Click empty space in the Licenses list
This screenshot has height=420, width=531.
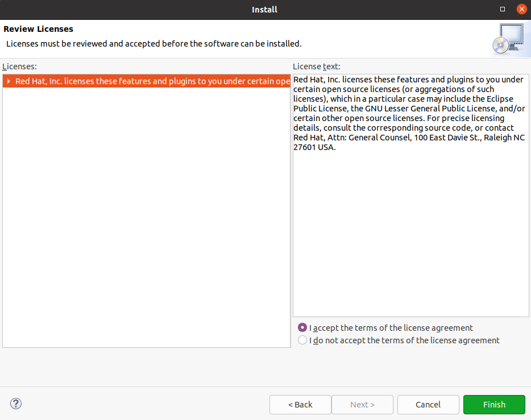(x=146, y=227)
